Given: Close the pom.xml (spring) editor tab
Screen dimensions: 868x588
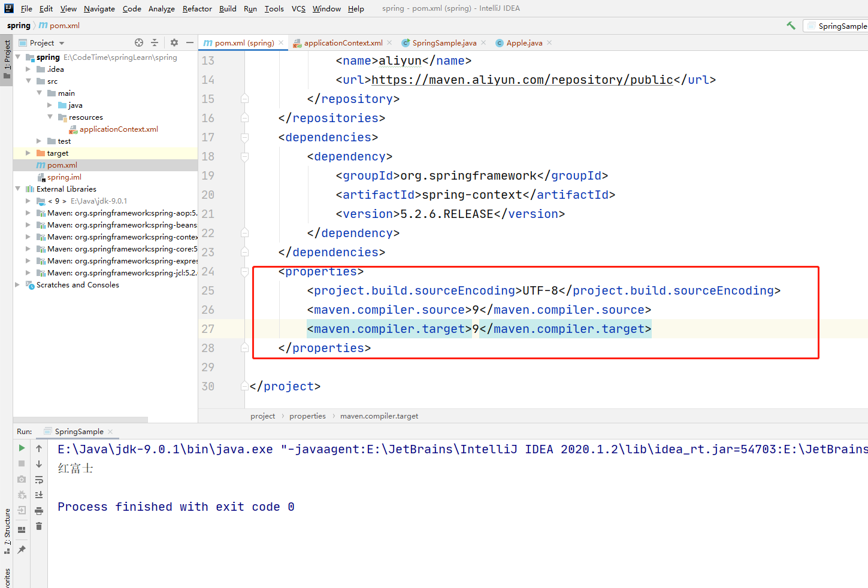Looking at the screenshot, I should coord(281,43).
